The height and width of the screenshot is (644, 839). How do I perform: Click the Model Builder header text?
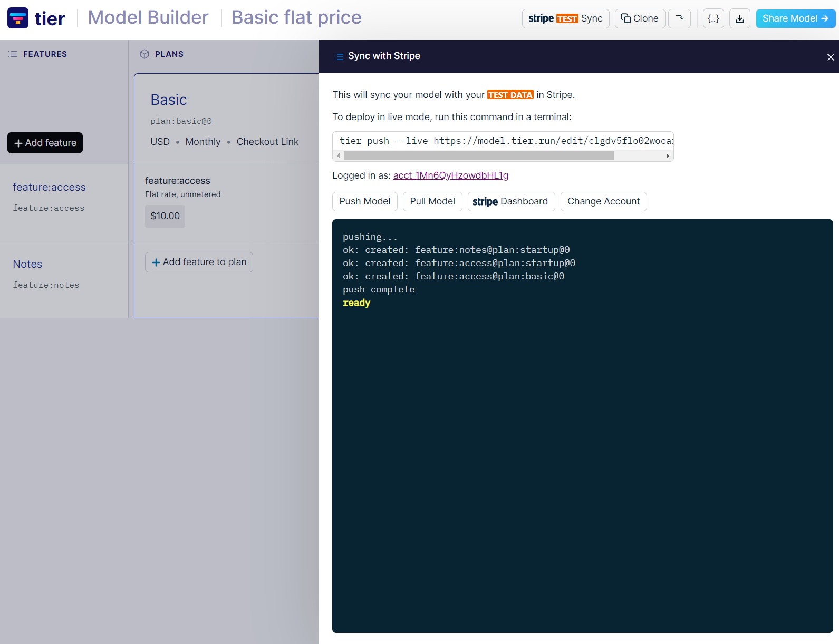click(148, 17)
